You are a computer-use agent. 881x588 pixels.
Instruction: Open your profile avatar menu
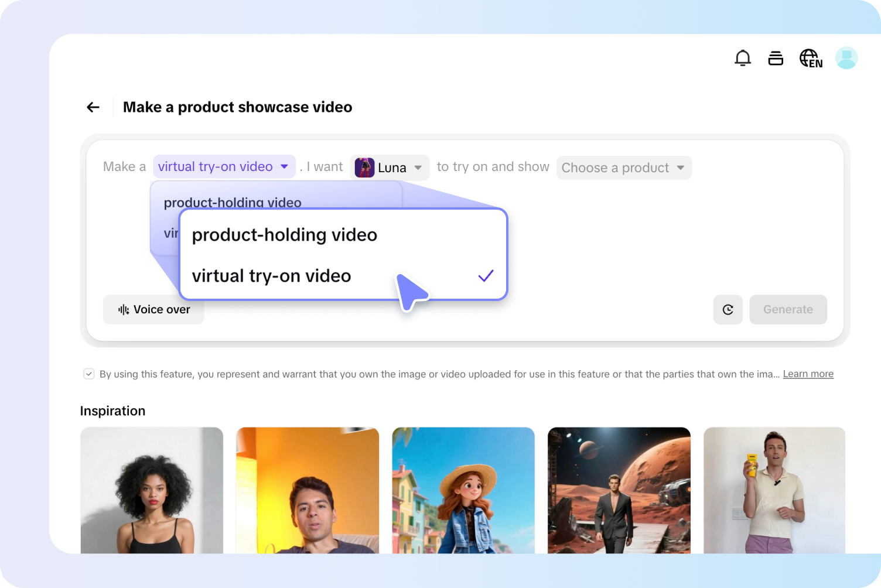pyautogui.click(x=846, y=57)
